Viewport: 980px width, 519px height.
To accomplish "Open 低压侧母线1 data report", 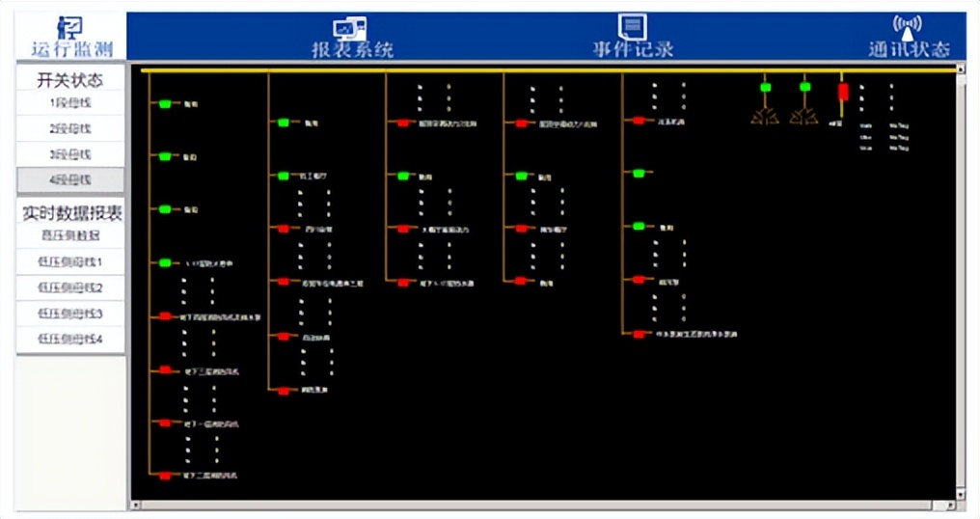I will 70,261.
